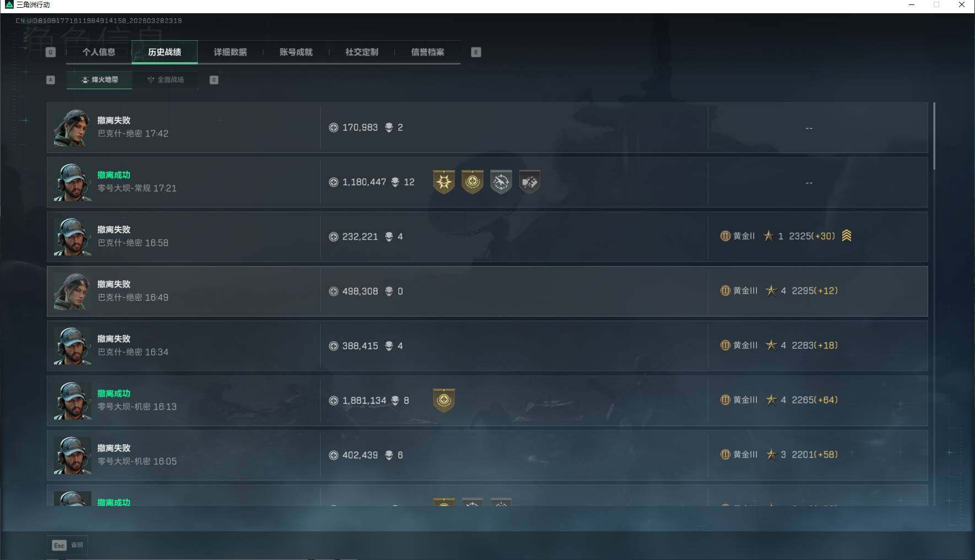The height and width of the screenshot is (560, 975).
Task: Click the sun-shaped medal badge in 17:21 match
Action: 443,182
